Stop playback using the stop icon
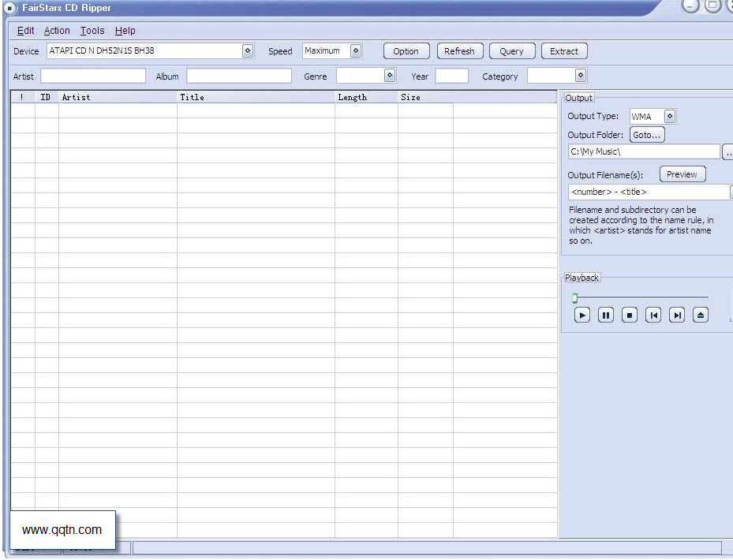The width and height of the screenshot is (733, 560). 630,315
